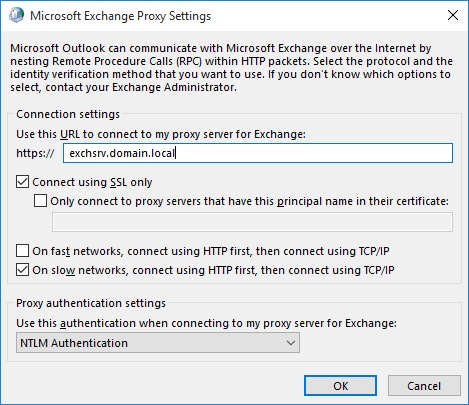Screen dimensions: 469x405
Task: Disable HTTP first on slow networks
Action: pyautogui.click(x=22, y=270)
